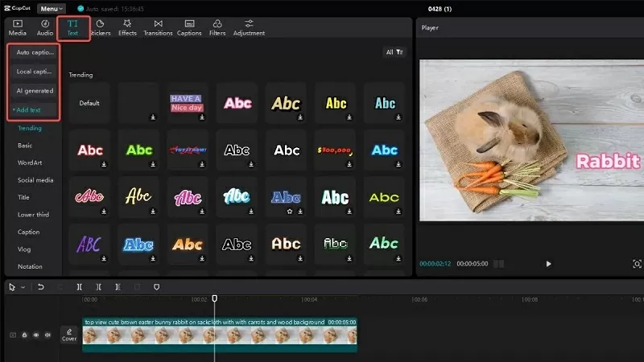Click the Cover edit button
644x362 pixels.
pyautogui.click(x=69, y=335)
